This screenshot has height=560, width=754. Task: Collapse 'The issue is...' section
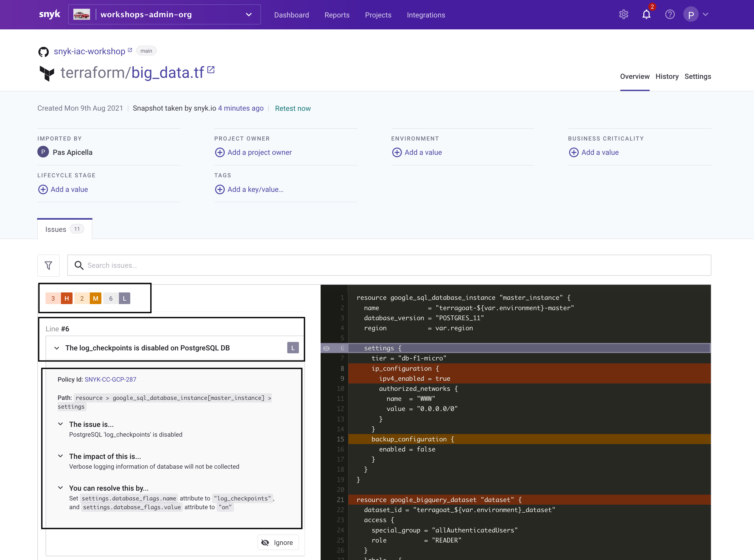pyautogui.click(x=60, y=424)
